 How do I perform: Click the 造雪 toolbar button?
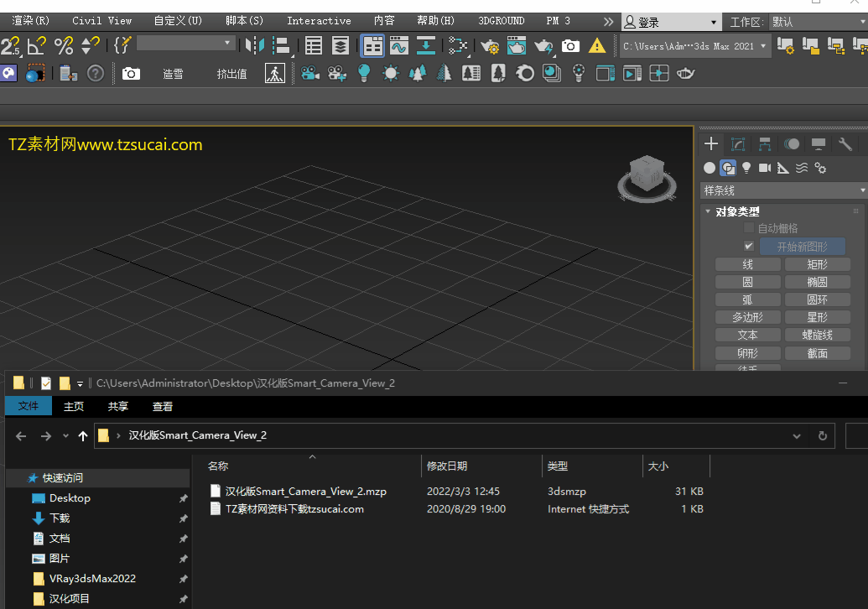click(173, 74)
